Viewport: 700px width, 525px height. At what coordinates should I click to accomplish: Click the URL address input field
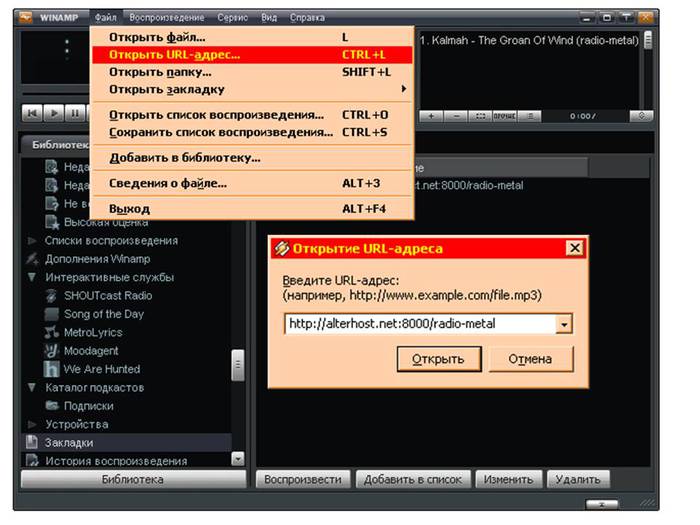tap(421, 324)
